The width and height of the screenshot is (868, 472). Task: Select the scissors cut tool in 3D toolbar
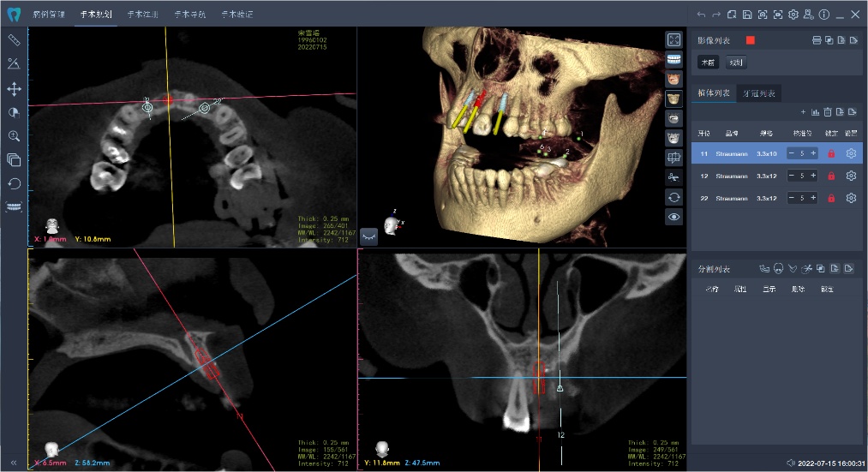[x=673, y=177]
